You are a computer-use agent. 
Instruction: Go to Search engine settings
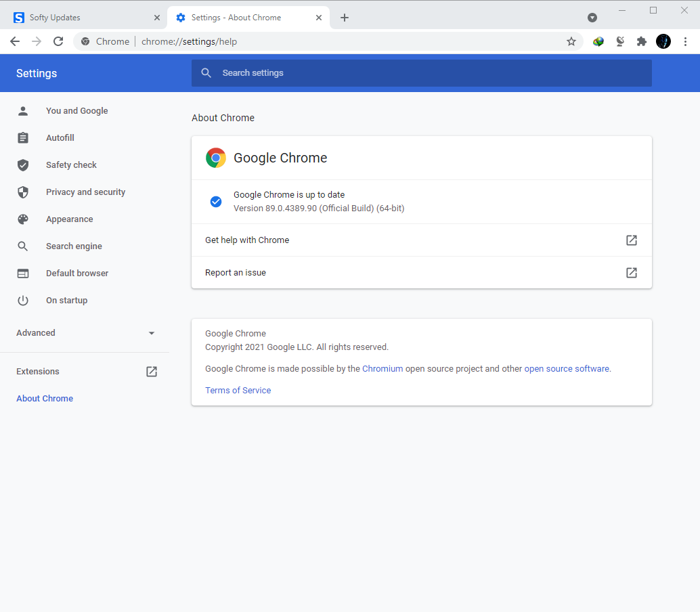tap(74, 246)
